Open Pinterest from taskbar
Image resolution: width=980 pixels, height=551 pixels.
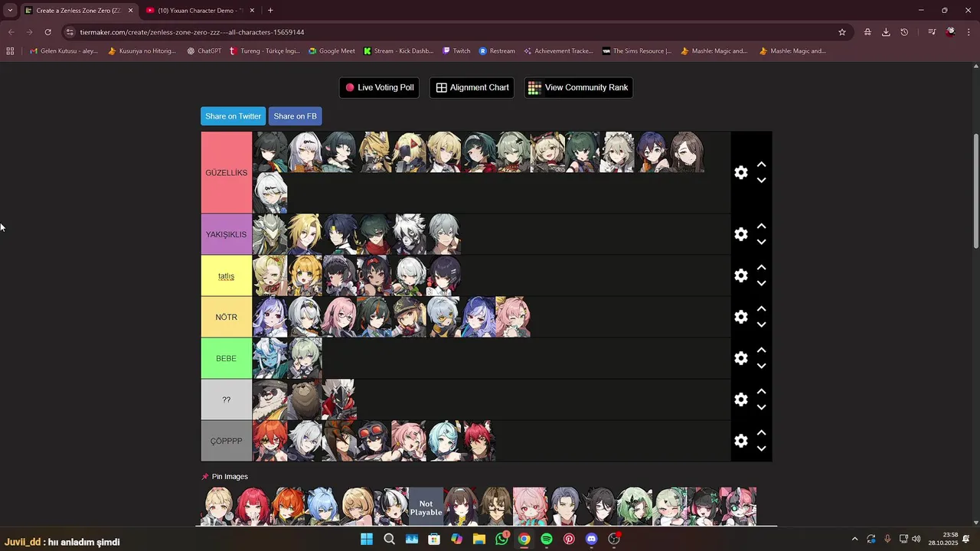[569, 539]
